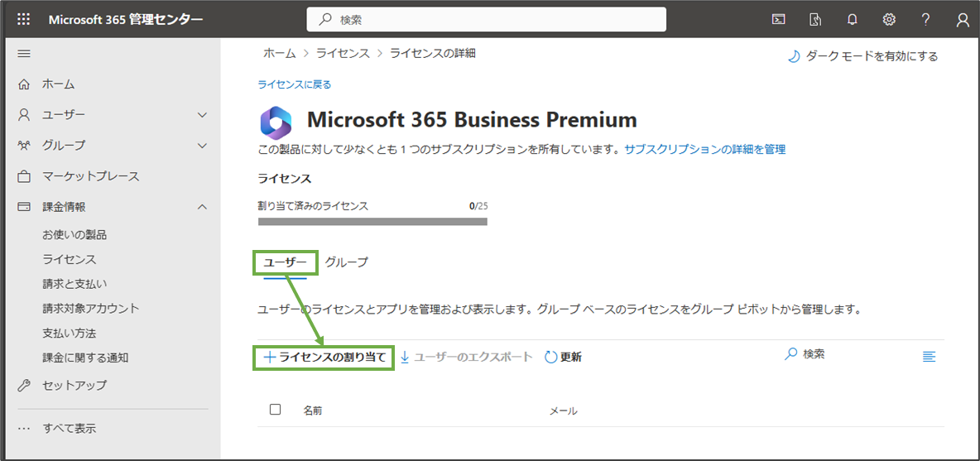The image size is (980, 461).
Task: Expand the ユーザー sidebar chevron
Action: click(202, 114)
